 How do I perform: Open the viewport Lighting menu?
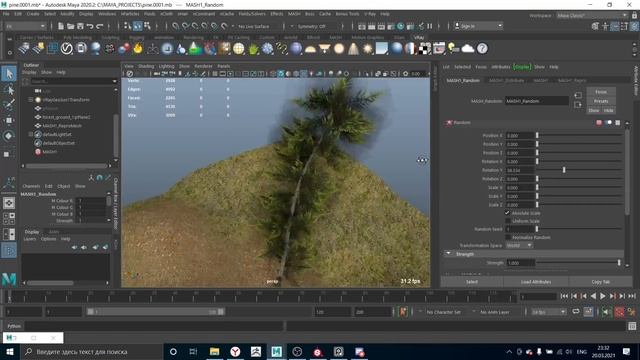[x=166, y=66]
